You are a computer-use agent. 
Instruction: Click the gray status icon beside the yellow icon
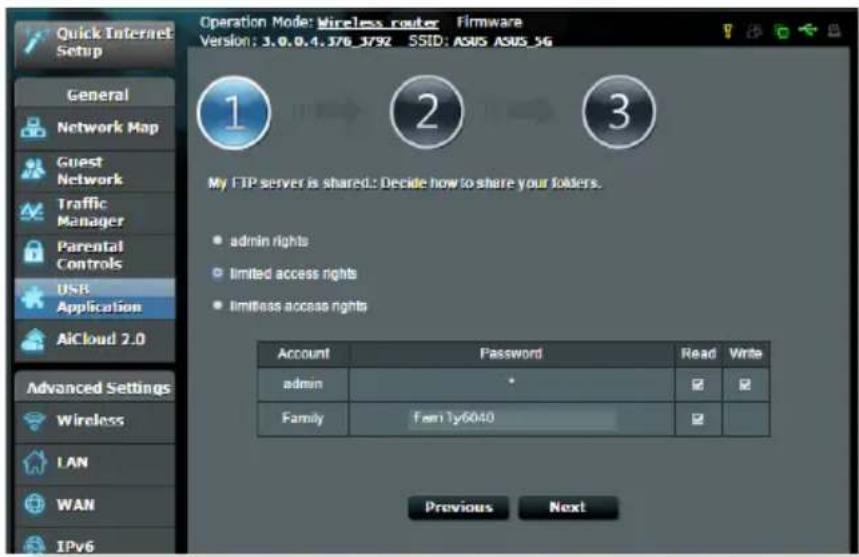coord(754,31)
